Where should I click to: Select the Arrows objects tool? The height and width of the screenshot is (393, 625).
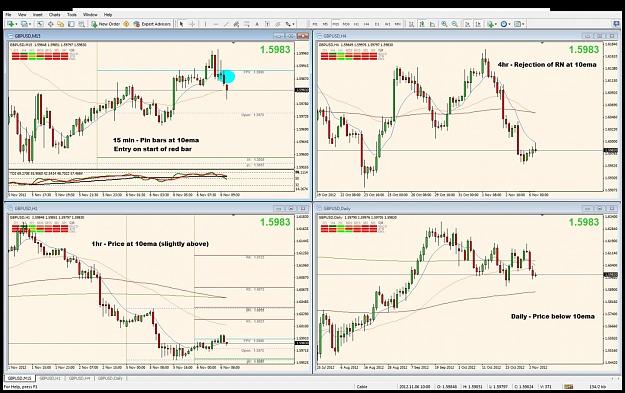pyautogui.click(x=288, y=24)
